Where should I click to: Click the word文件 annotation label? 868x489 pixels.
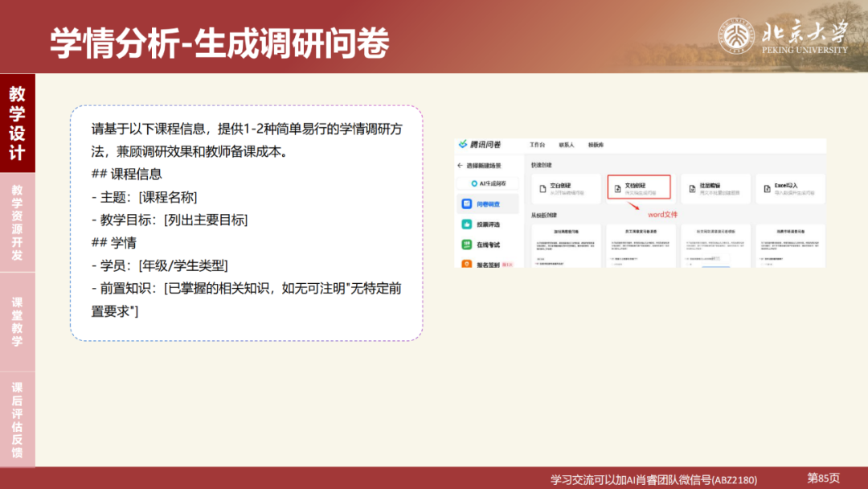coord(663,213)
